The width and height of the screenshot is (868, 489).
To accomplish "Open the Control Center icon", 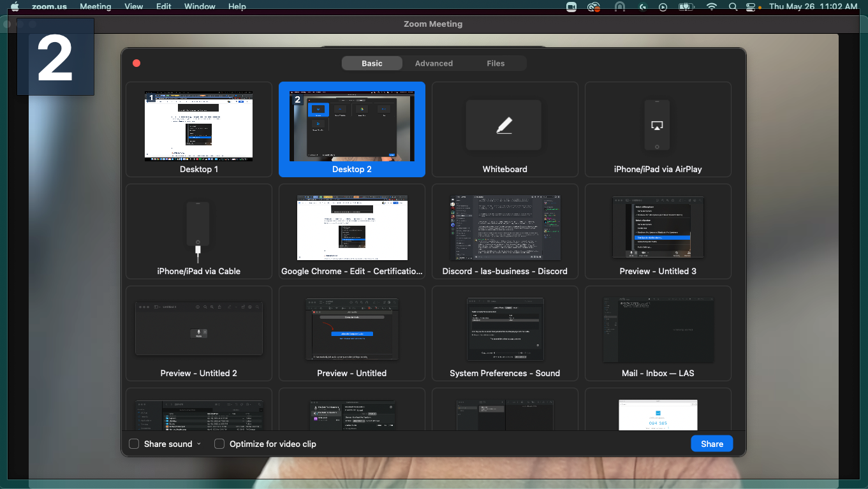I will [751, 7].
